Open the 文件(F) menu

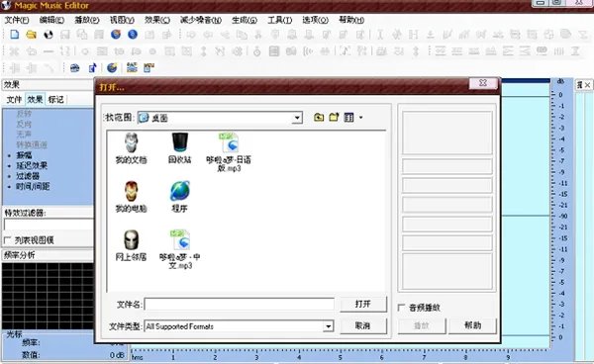tap(17, 20)
